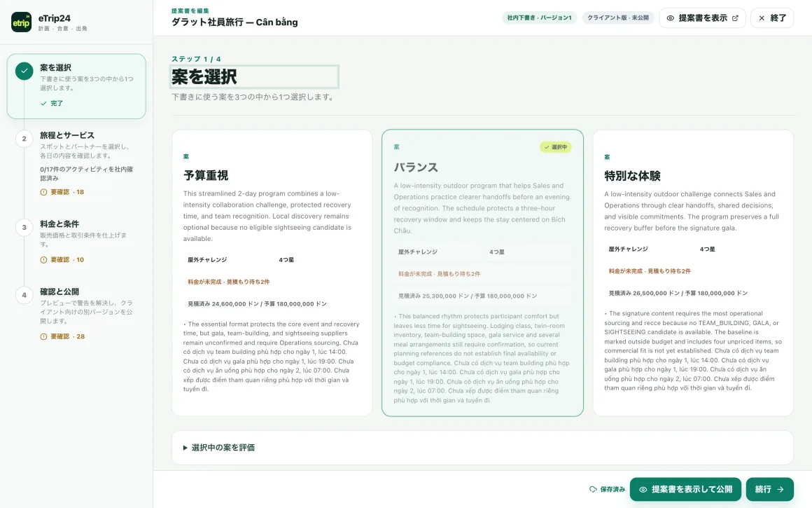Click 保存済み status text
This screenshot has width=812, height=508.
click(x=612, y=489)
